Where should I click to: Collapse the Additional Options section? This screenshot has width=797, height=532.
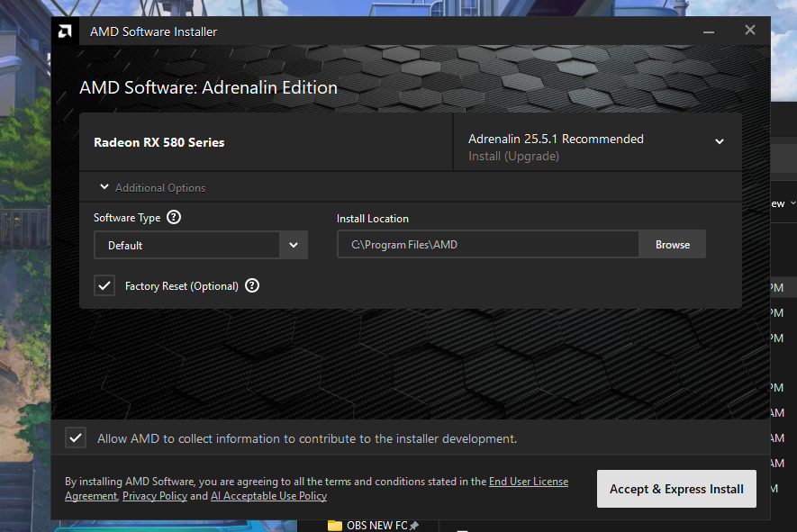click(104, 187)
